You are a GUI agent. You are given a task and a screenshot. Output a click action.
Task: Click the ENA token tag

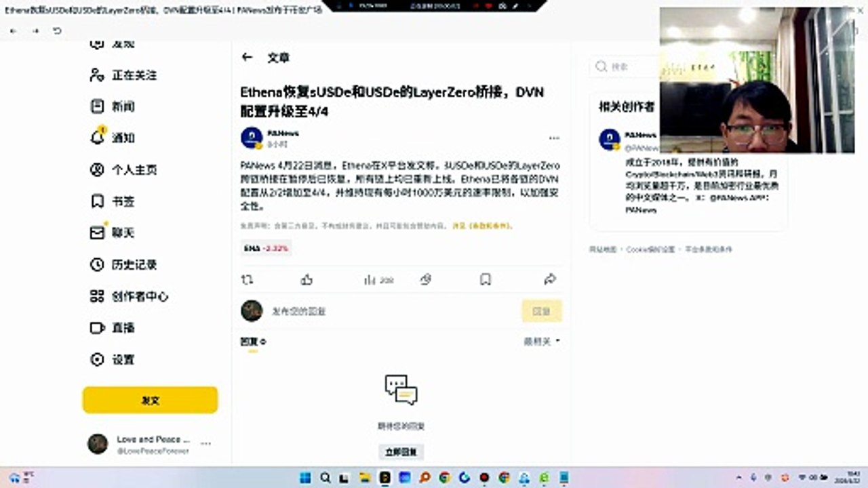(266, 249)
